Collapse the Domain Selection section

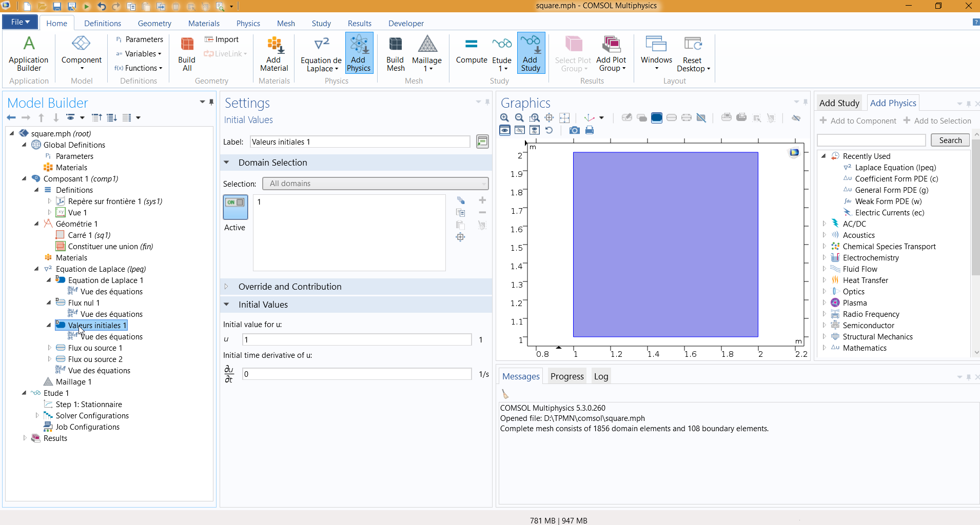tap(226, 163)
